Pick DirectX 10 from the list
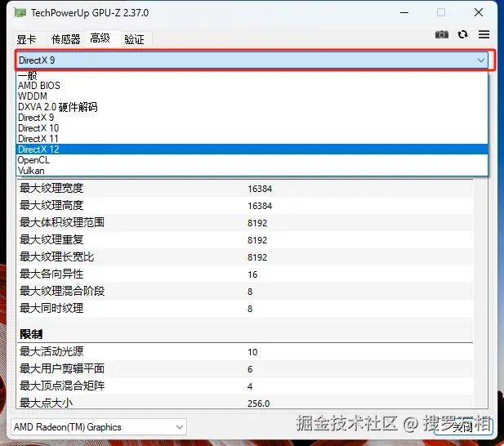 point(252,128)
